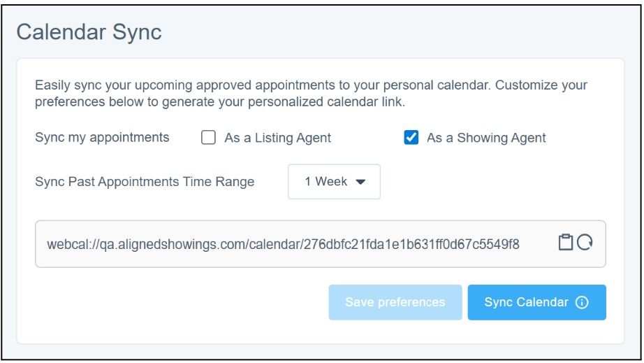This screenshot has height=363, width=644.
Task: Click the "As a Listing Agent" label text
Action: [x=277, y=138]
